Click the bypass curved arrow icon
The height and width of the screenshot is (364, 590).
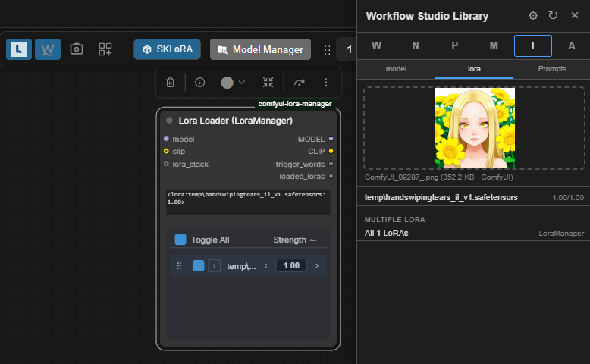[x=299, y=83]
